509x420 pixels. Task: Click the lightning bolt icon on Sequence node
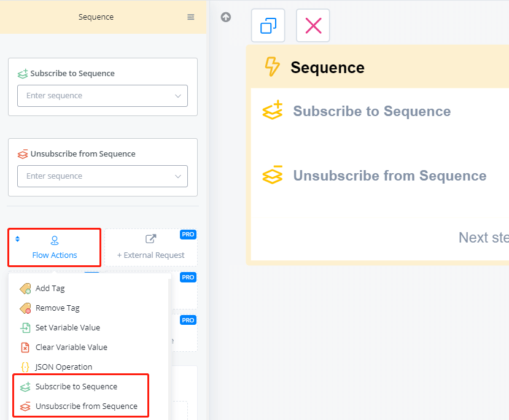(272, 67)
